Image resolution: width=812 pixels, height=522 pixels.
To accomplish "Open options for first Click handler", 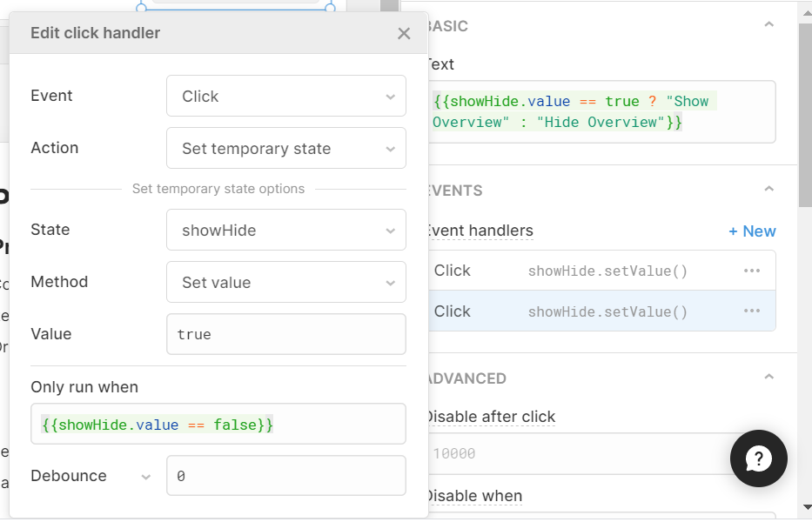I will (752, 271).
